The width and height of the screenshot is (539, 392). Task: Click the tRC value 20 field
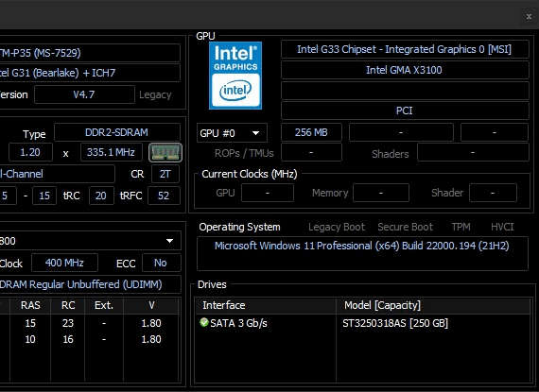(x=101, y=196)
